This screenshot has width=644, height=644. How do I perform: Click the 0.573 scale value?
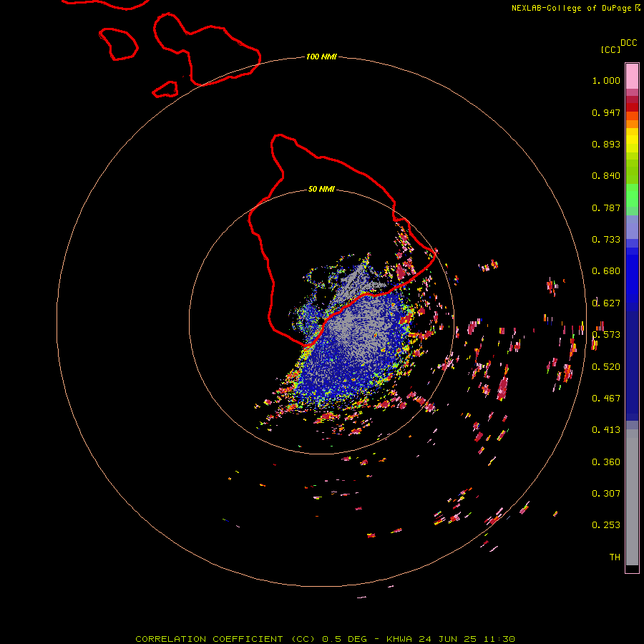point(606,335)
